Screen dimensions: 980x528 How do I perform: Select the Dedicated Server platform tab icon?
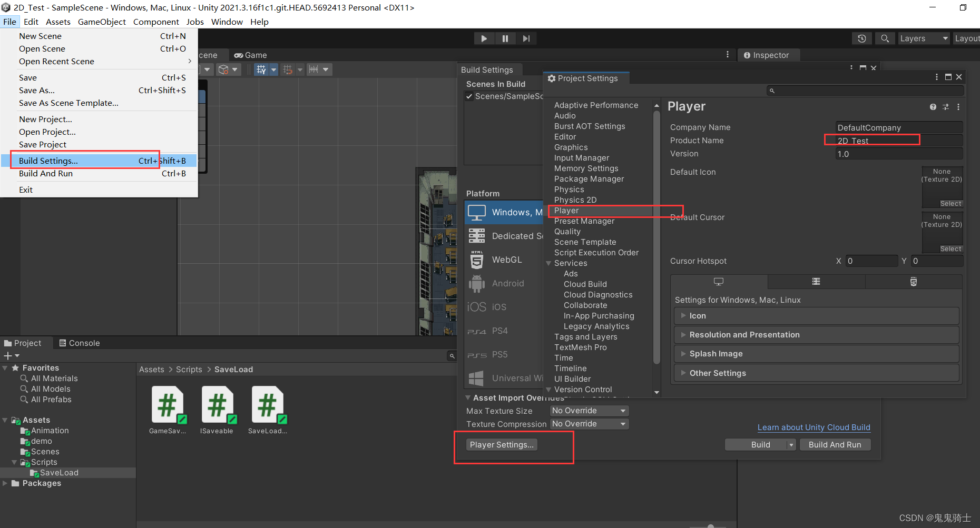[x=816, y=282]
